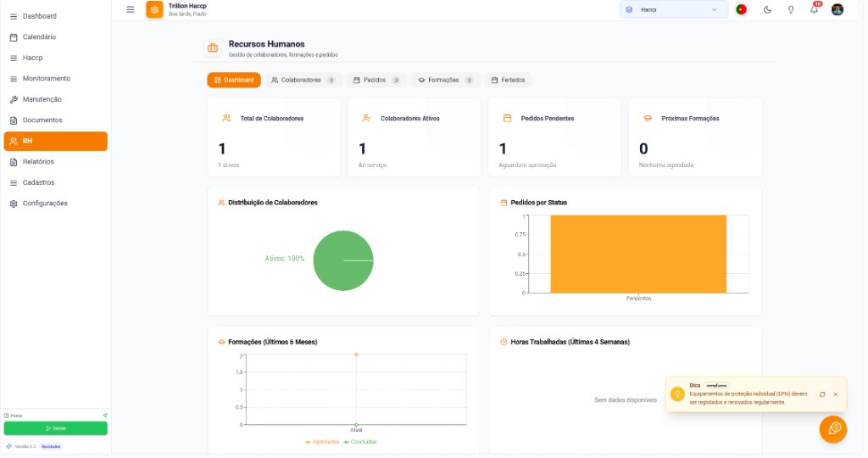Click the Colaboradores Ativos user-check icon
Viewport: 868px width, 458px height.
click(366, 118)
